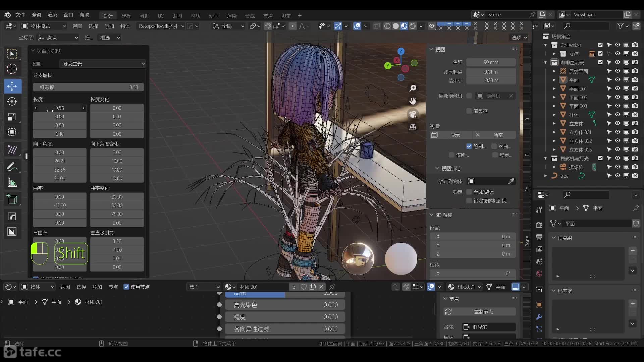
Task: Open the Object properties tab
Action: tap(539, 305)
